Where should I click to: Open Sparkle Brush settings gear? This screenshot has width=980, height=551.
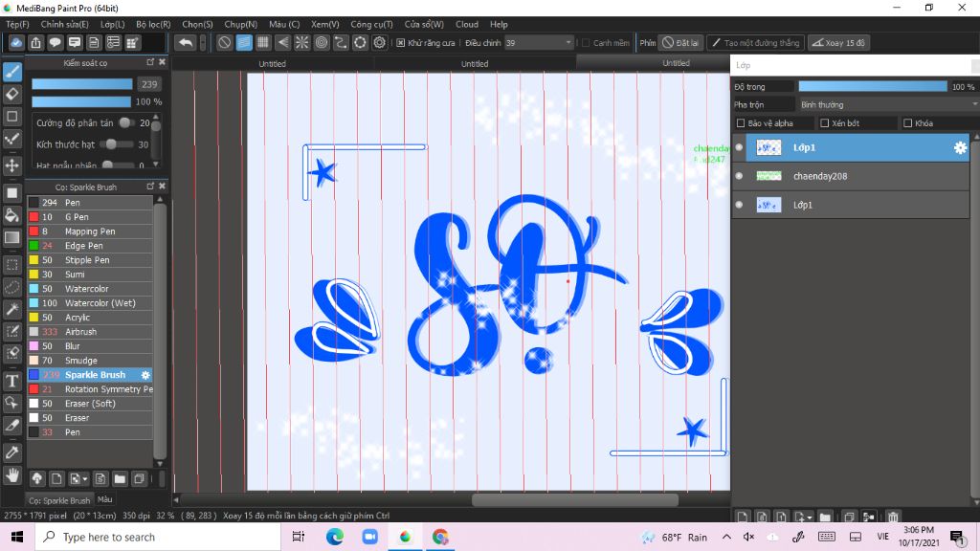click(145, 375)
